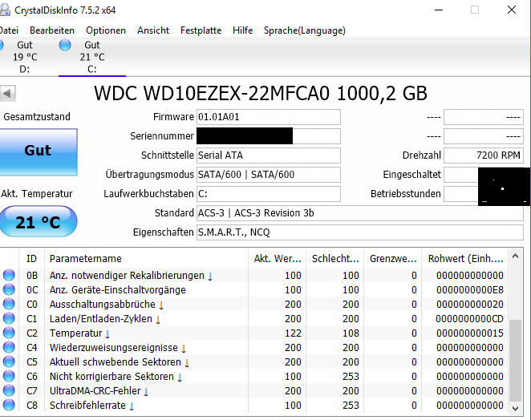Viewport: 531px width, 420px height.
Task: Click raw value 0000000000E8
Action: (470, 290)
